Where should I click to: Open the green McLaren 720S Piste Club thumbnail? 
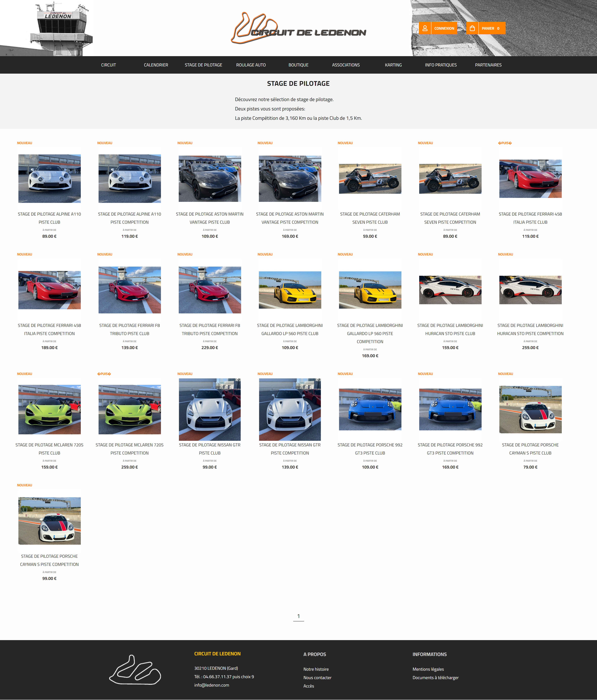pos(49,409)
